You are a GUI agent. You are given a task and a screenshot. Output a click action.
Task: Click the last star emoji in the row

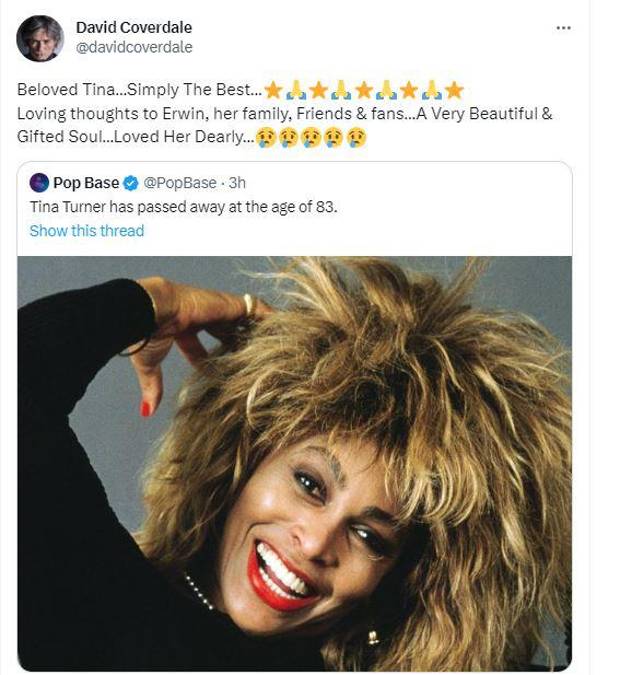[454, 91]
